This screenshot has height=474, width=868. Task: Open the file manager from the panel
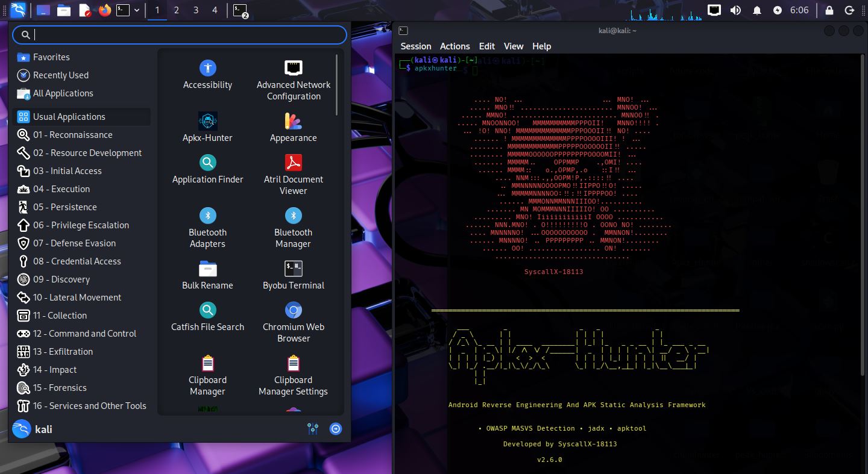pos(64,10)
